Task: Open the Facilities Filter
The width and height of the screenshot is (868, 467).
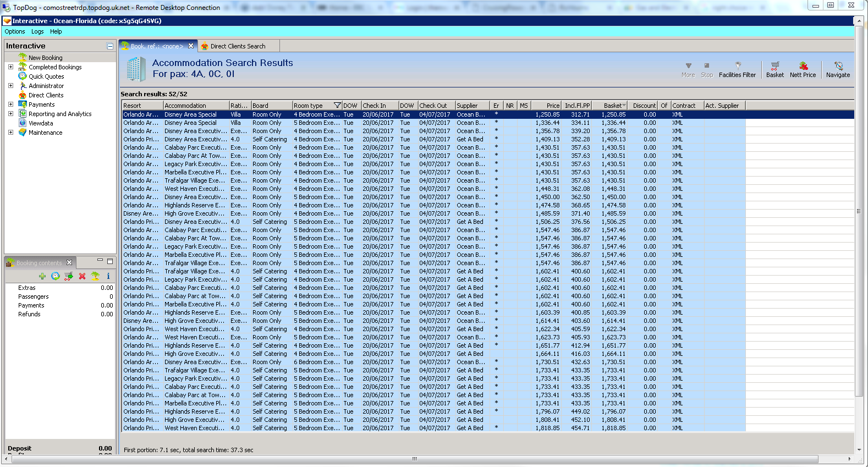Action: (x=737, y=70)
